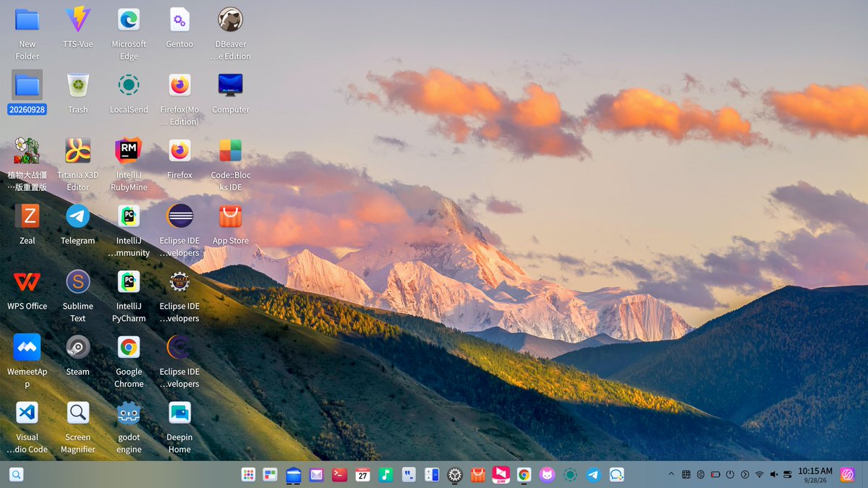The width and height of the screenshot is (868, 488).
Task: Open the App Store desktop shortcut
Action: (230, 215)
